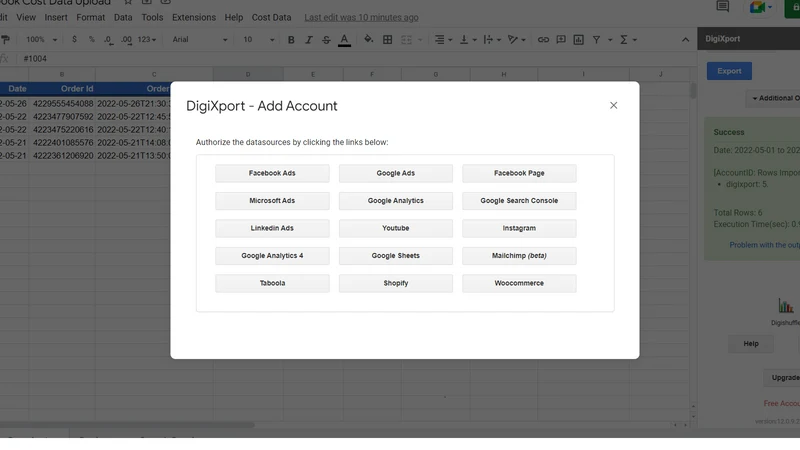
Task: Authorize Shopify datasource
Action: (x=395, y=283)
